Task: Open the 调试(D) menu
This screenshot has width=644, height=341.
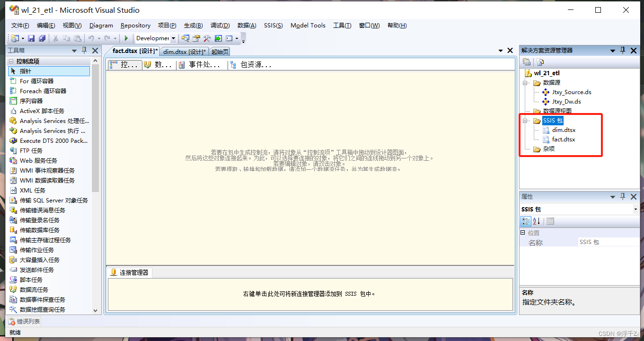Action: point(220,26)
